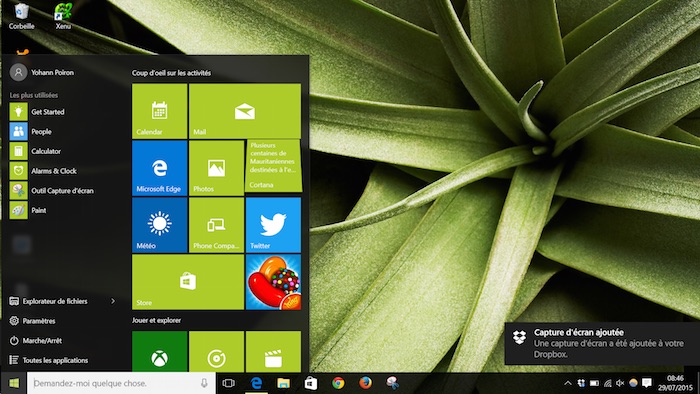Open Paramètres settings
700x394 pixels.
click(x=32, y=321)
